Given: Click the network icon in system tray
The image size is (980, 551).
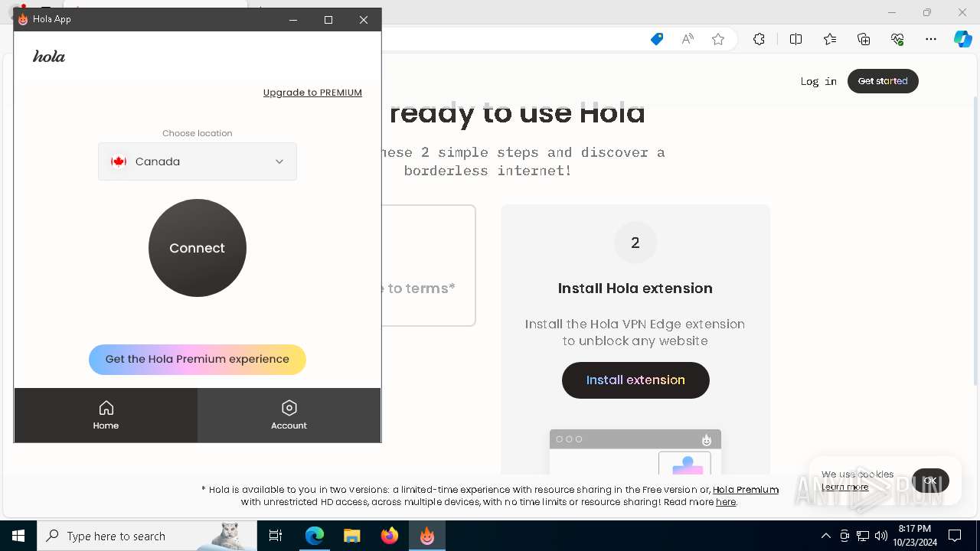Looking at the screenshot, I should 863,536.
